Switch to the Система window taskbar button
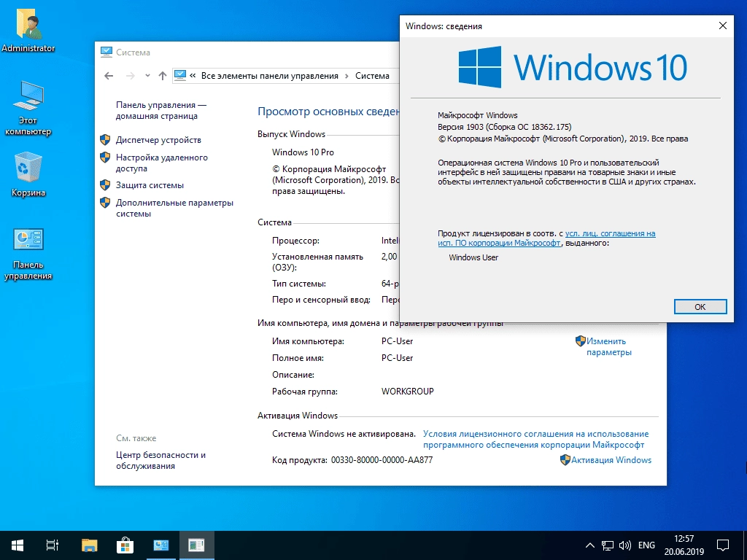Image resolution: width=747 pixels, height=560 pixels. point(160,545)
